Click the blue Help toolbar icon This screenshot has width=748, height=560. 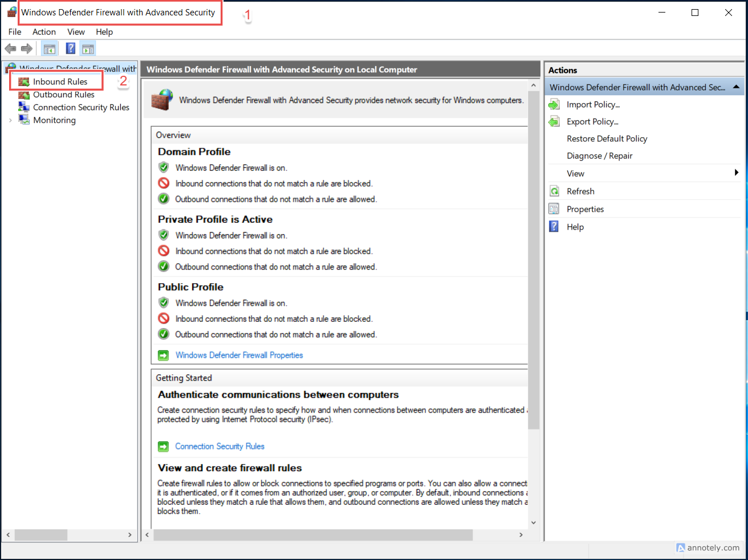coord(71,48)
